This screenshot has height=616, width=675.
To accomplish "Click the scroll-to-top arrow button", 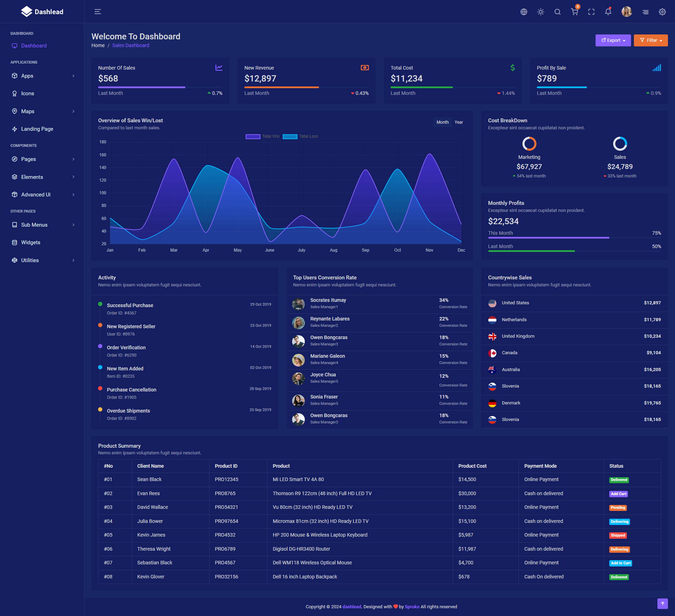I will coord(662,603).
